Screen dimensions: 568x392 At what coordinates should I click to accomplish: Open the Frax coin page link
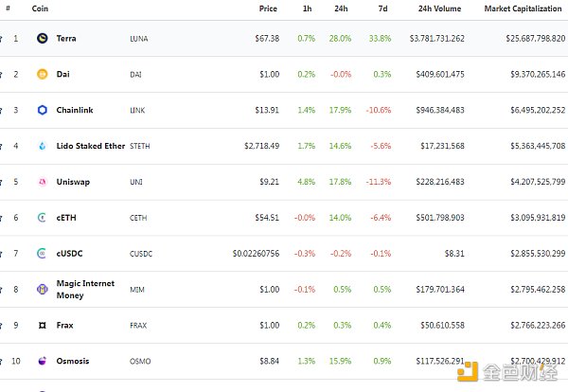(64, 325)
